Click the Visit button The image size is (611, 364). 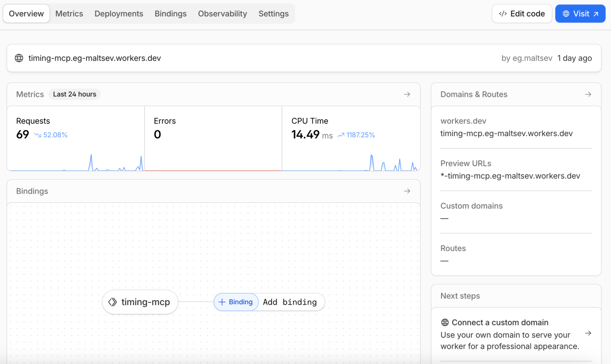click(x=580, y=14)
